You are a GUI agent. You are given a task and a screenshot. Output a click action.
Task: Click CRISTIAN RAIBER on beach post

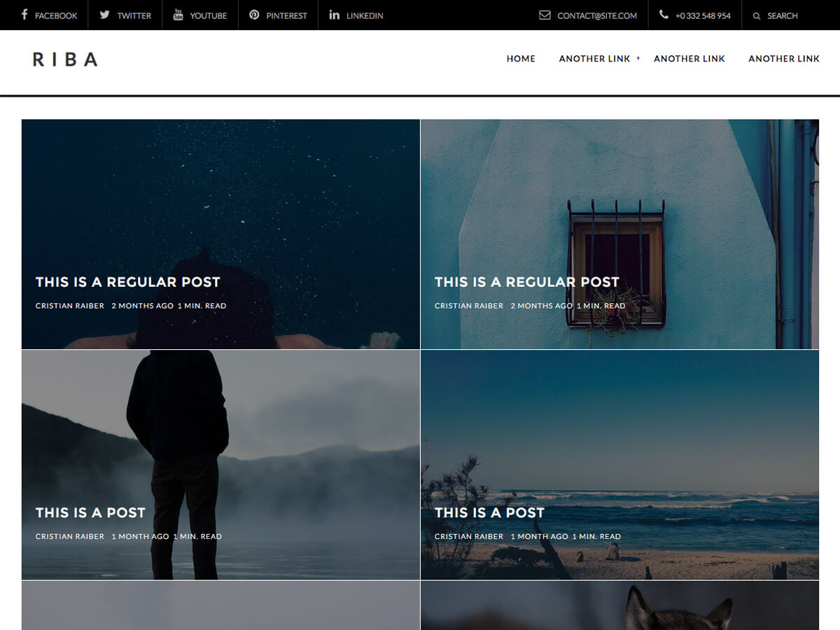pyautogui.click(x=469, y=537)
